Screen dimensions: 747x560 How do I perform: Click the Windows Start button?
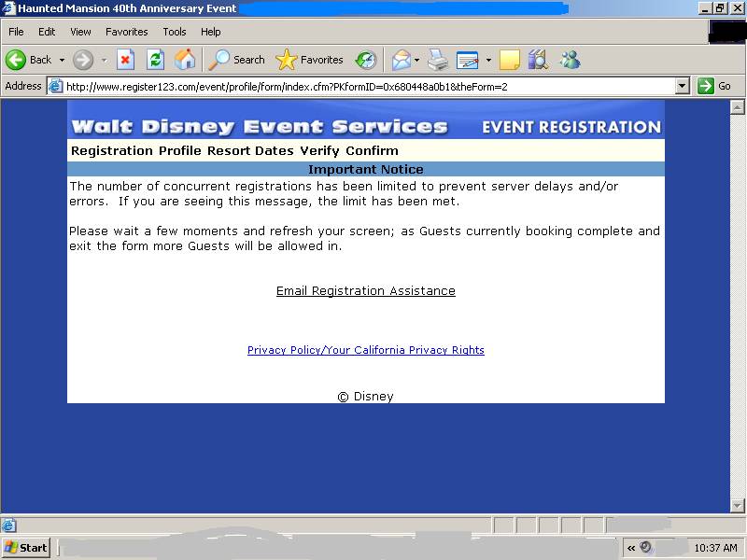26,548
